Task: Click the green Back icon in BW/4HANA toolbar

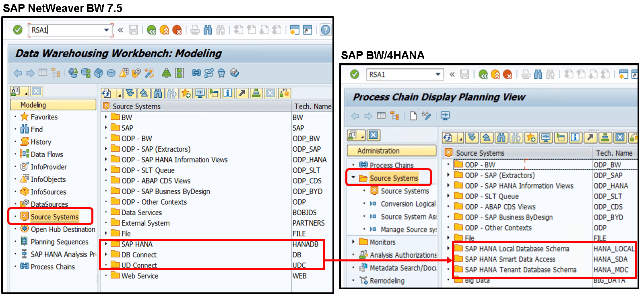Action: coord(483,74)
